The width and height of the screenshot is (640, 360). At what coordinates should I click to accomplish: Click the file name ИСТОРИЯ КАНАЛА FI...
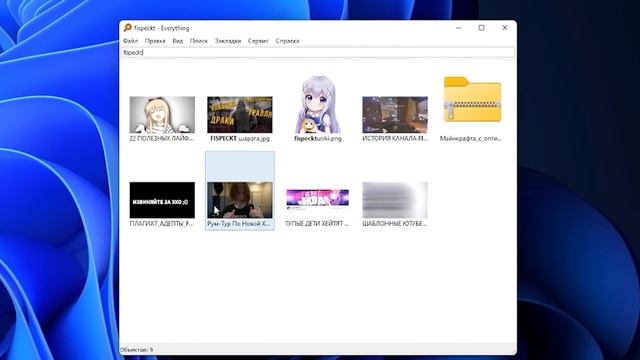[x=395, y=138]
